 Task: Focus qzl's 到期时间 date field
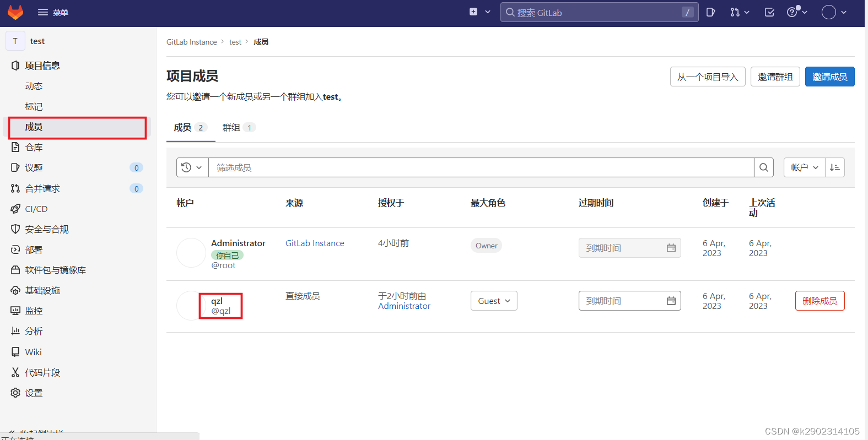pyautogui.click(x=630, y=301)
